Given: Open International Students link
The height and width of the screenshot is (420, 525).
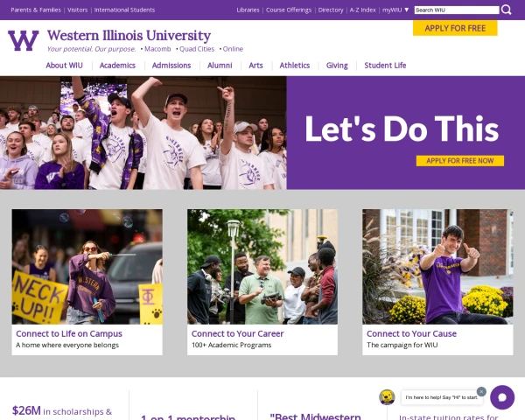Looking at the screenshot, I should (124, 10).
